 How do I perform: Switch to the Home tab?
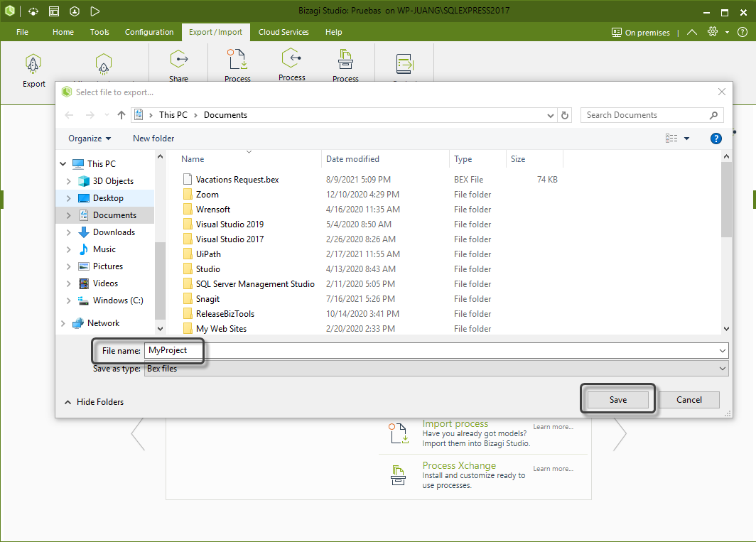click(x=63, y=32)
